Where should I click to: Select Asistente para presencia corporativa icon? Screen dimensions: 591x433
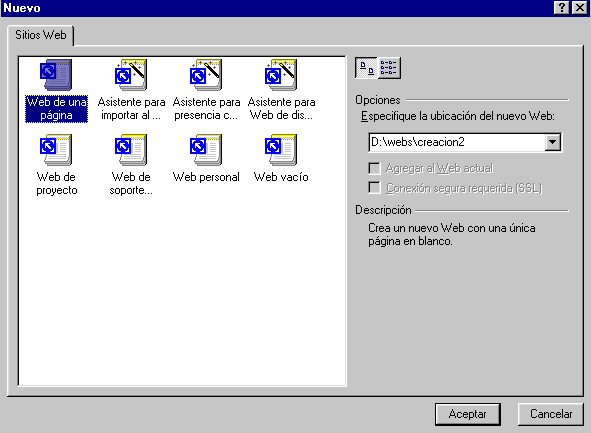(206, 75)
